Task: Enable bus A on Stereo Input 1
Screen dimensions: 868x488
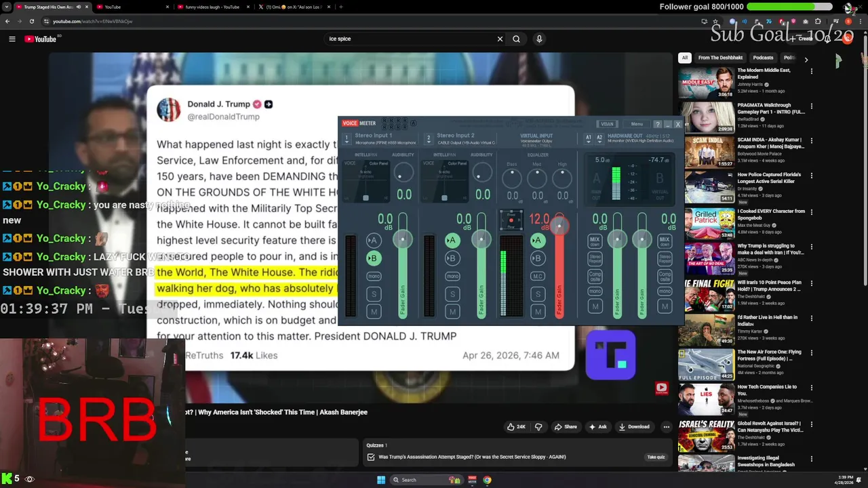Action: 373,240
